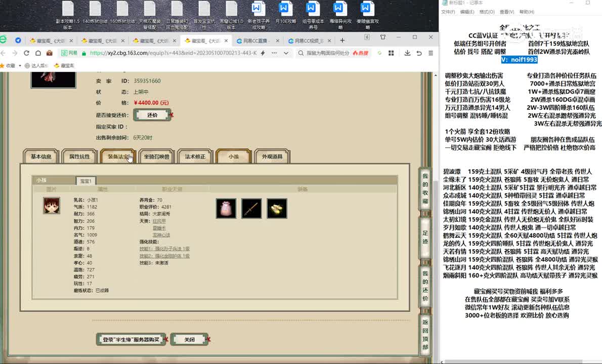Viewport: 602px width, 364px height.
Task: Go to browser home page
Action: pos(38,53)
